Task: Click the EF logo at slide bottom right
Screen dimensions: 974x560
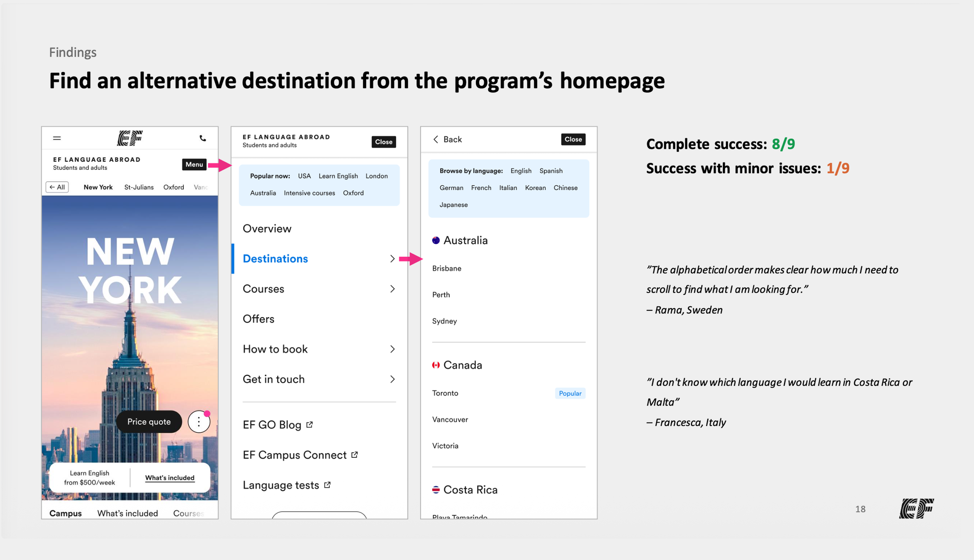Action: [x=916, y=509]
